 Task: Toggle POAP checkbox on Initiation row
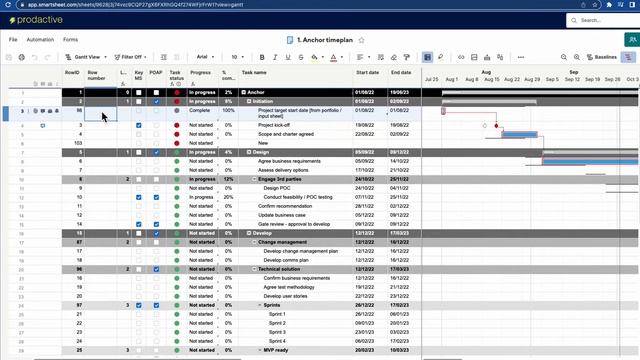coord(156,102)
